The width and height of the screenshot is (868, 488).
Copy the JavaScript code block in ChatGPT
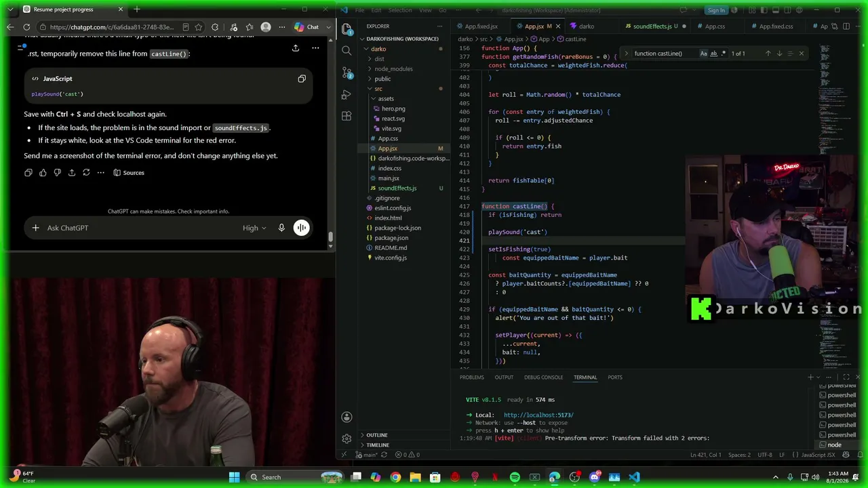[x=302, y=79]
